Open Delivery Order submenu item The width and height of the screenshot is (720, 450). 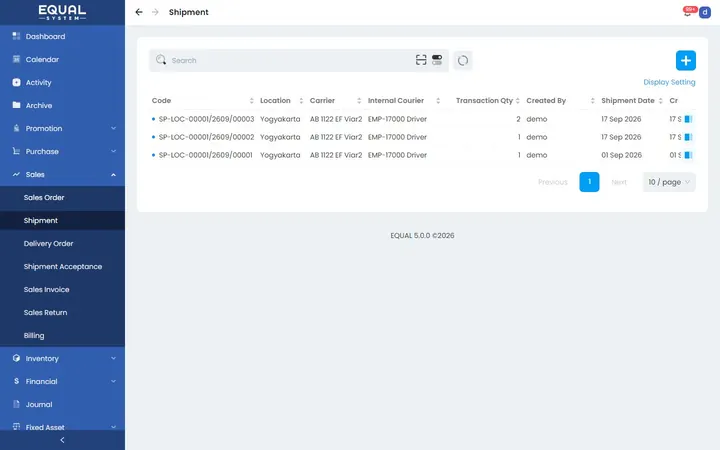(x=49, y=243)
